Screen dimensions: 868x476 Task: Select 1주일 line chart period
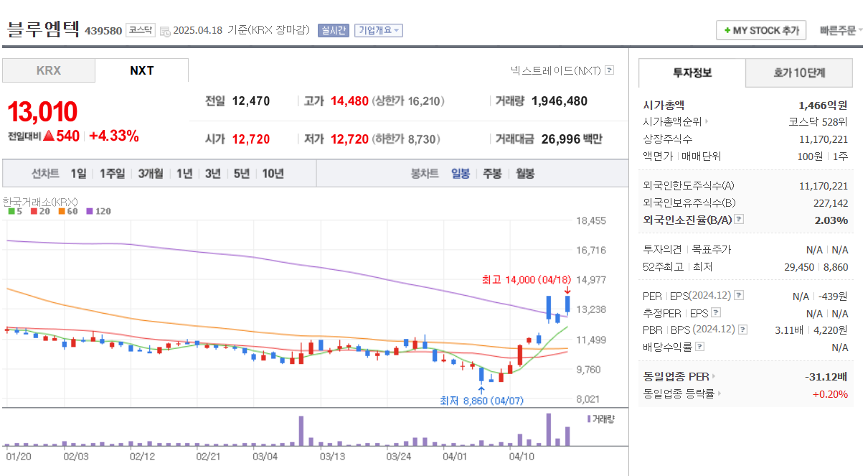[112, 174]
